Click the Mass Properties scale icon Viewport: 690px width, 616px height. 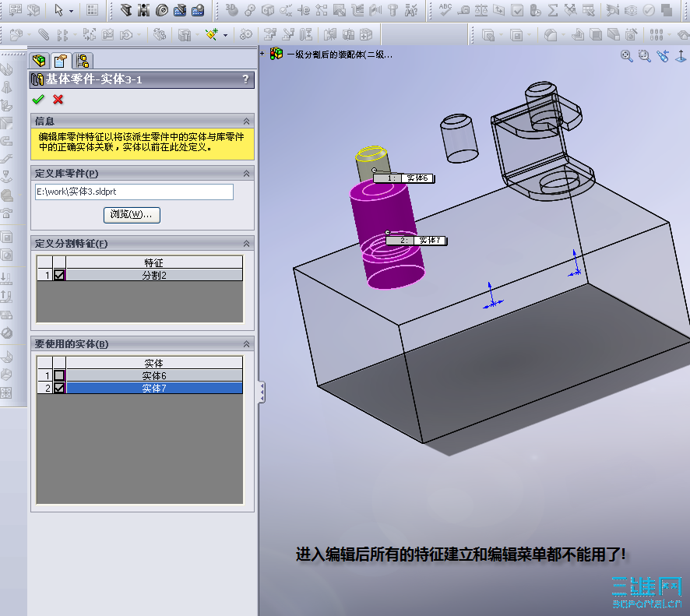click(481, 10)
